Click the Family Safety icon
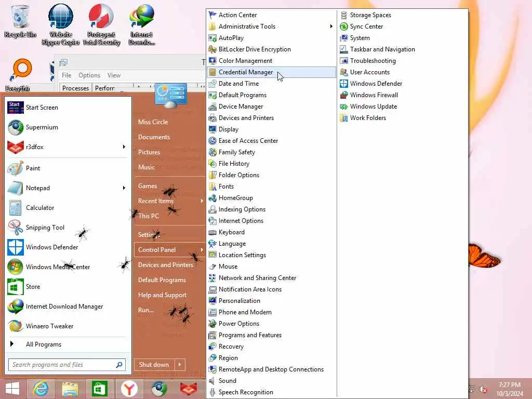Image resolution: width=532 pixels, height=399 pixels. [212, 152]
